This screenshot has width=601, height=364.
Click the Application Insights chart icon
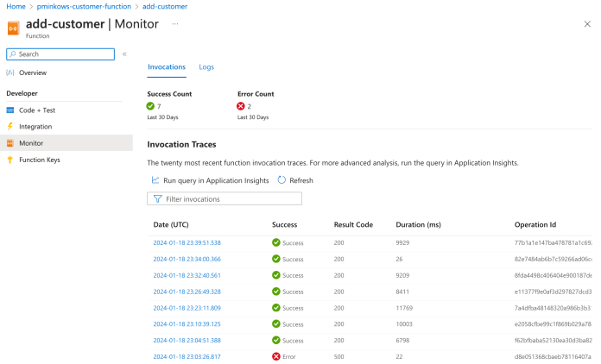(155, 180)
